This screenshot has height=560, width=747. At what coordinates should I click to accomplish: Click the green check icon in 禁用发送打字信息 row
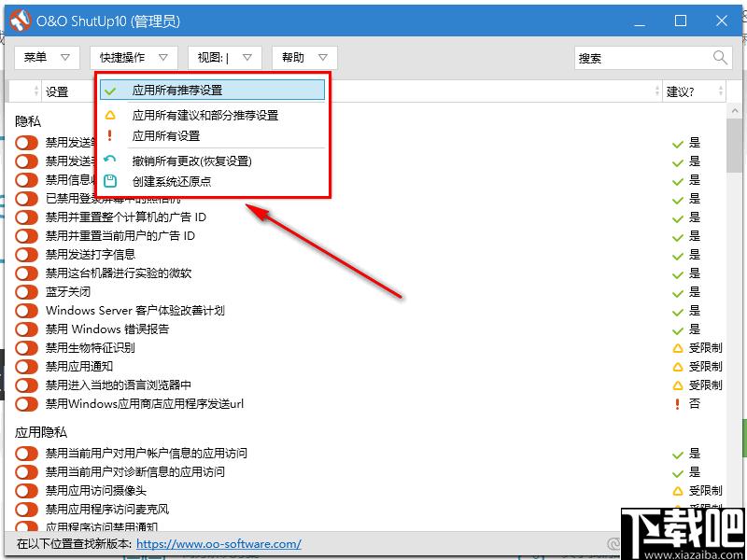[x=677, y=256]
